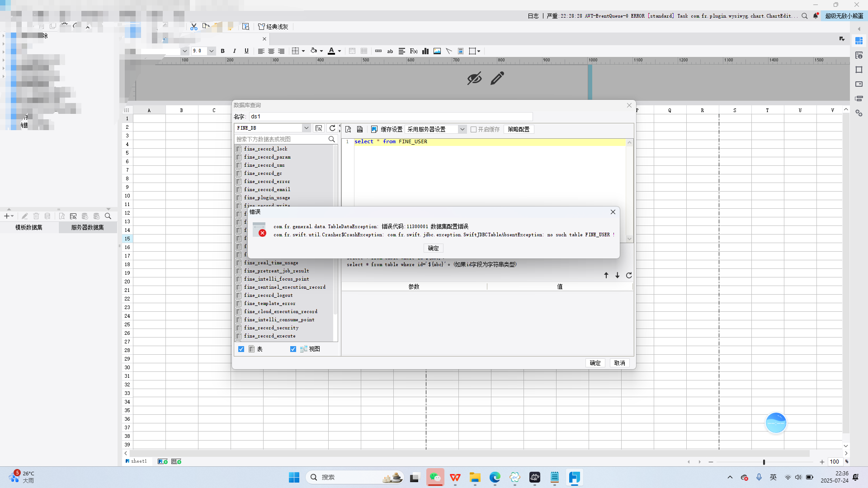Refresh the database table list
868x488 pixels.
tap(332, 128)
